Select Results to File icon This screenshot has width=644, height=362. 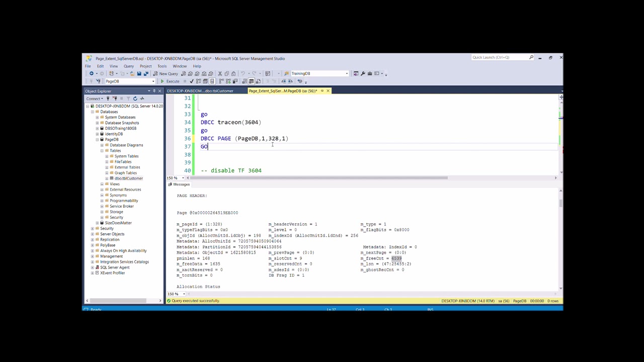click(x=258, y=81)
